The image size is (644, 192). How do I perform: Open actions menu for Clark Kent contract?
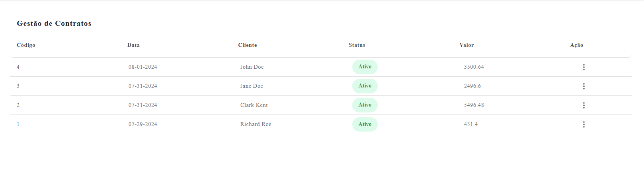point(584,105)
